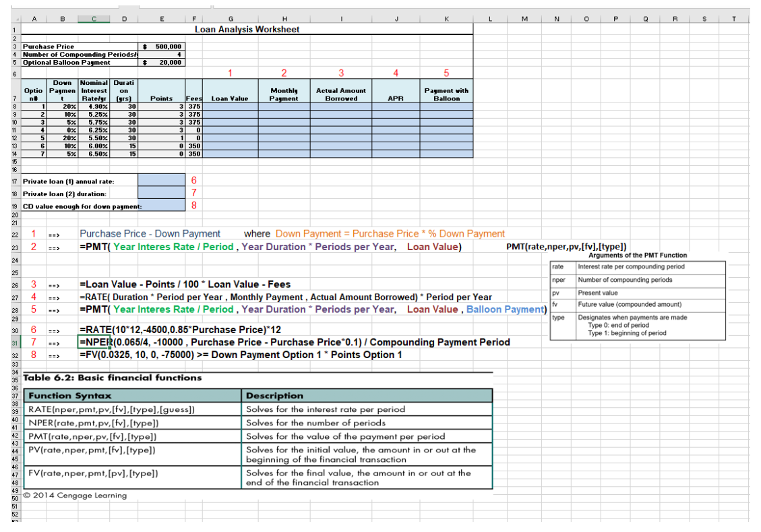The width and height of the screenshot is (761, 532).
Task: Click the 20,000 balloon payment value
Action: click(x=162, y=63)
